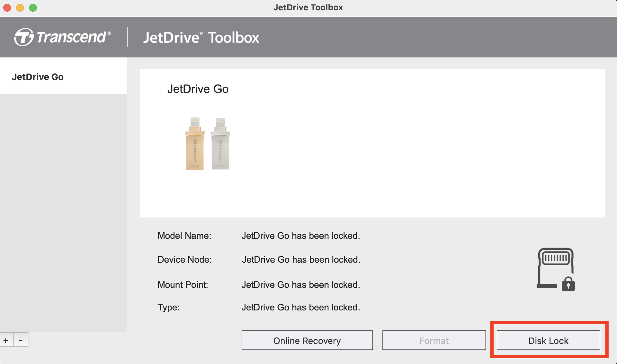This screenshot has height=364, width=617.
Task: Click the locked status beside Device Node
Action: point(301,259)
